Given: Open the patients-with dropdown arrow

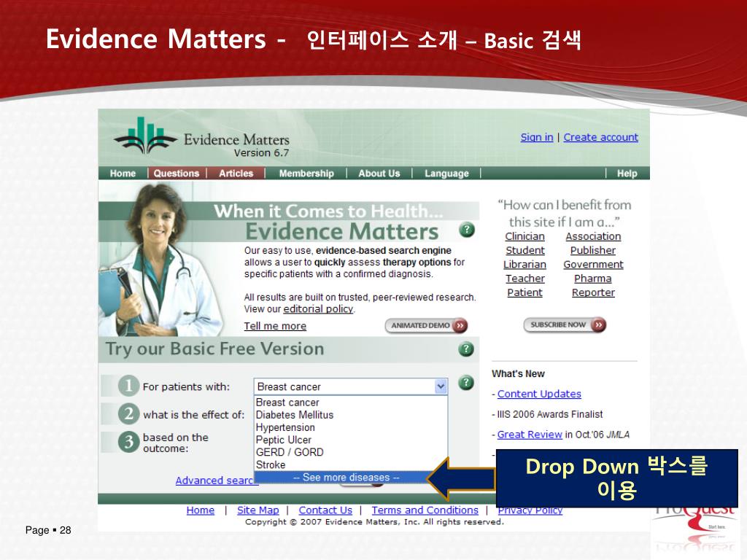Looking at the screenshot, I should (441, 386).
